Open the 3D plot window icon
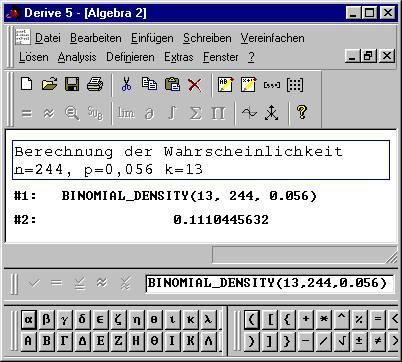This screenshot has width=402, height=362. click(272, 113)
